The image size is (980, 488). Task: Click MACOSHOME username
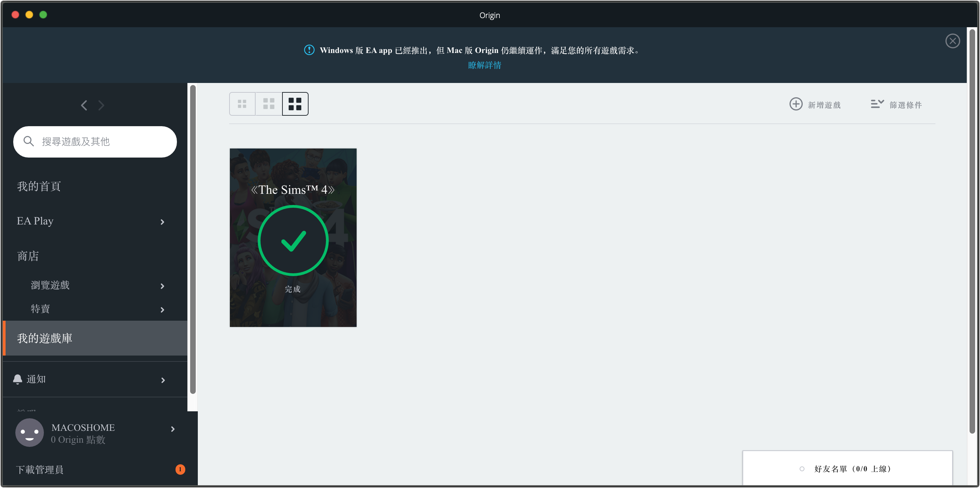pyautogui.click(x=83, y=427)
